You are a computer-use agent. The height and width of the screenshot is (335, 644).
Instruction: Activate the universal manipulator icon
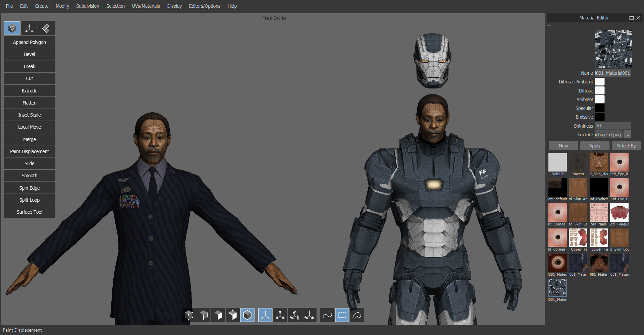point(309,315)
